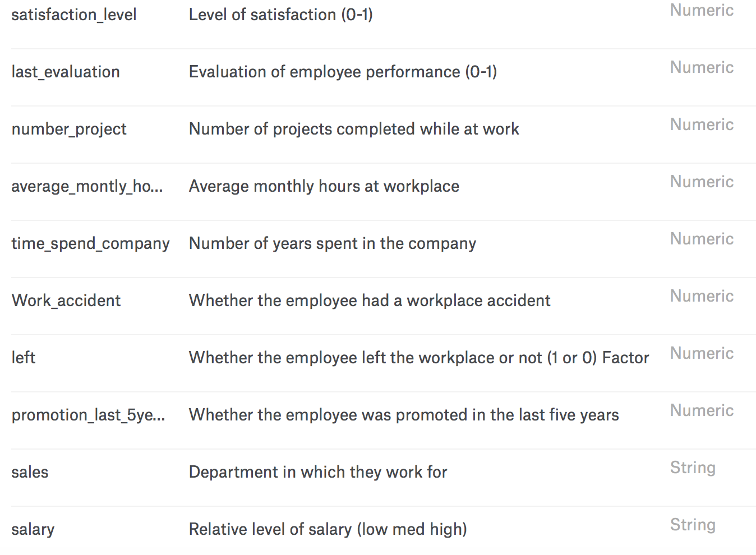Select the time_spend_company column name
The height and width of the screenshot is (555, 756).
tap(90, 243)
